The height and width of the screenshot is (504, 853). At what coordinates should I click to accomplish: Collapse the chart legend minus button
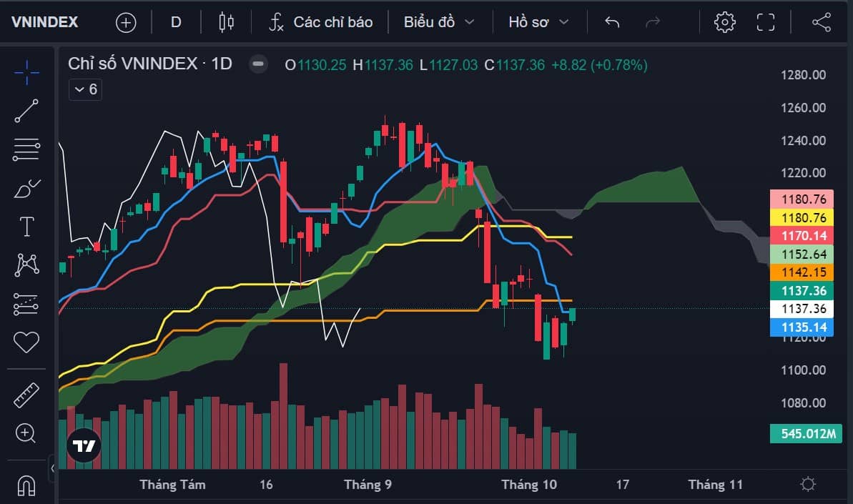[x=258, y=64]
